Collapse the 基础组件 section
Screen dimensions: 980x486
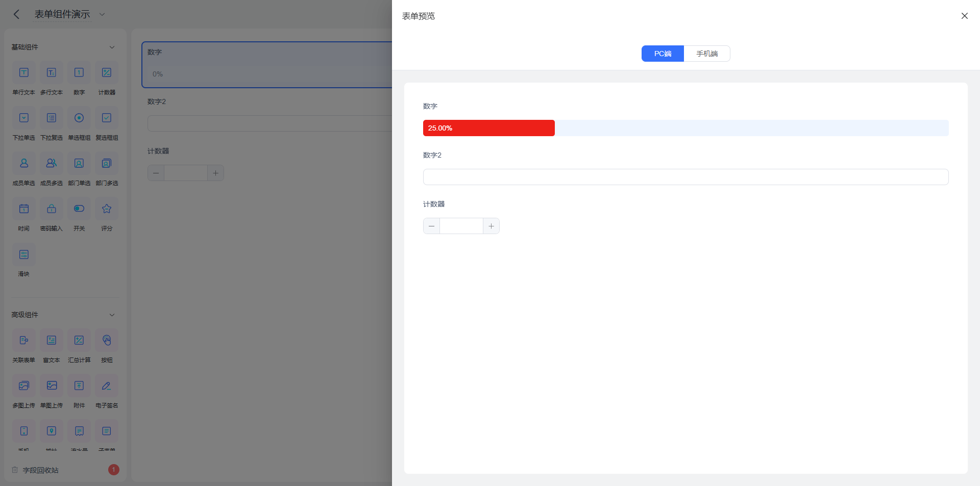(x=112, y=47)
